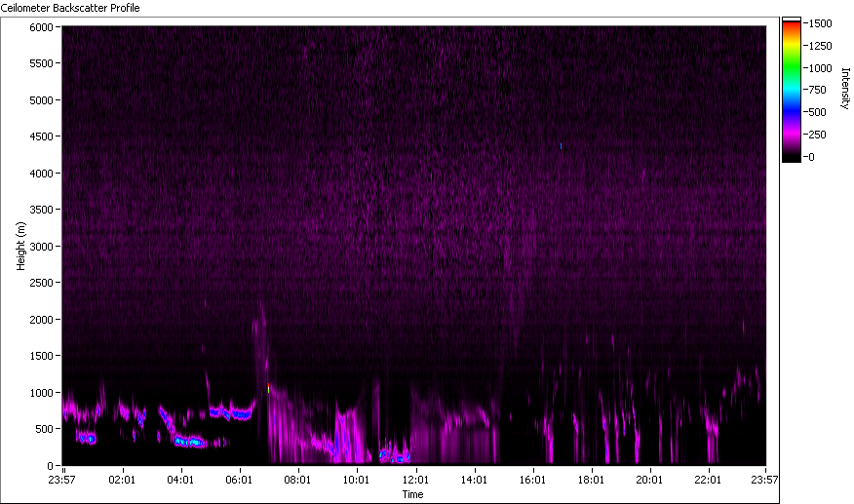The height and width of the screenshot is (504, 854).
Task: Click the 06:01 time tick label
Action: 239,480
